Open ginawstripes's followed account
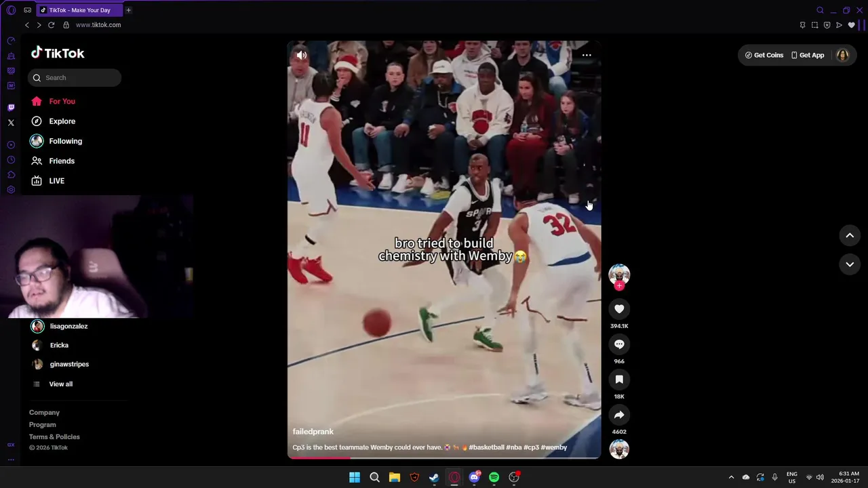The width and height of the screenshot is (868, 488). (x=60, y=364)
